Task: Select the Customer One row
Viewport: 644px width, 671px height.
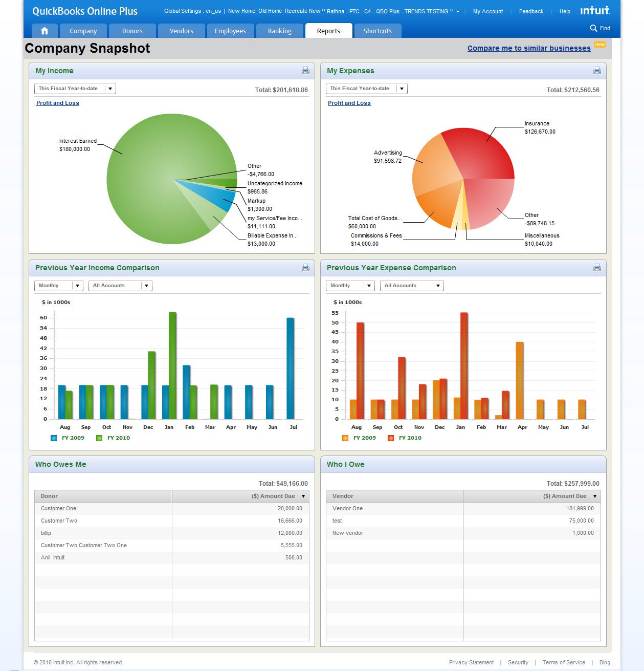Action: (171, 508)
